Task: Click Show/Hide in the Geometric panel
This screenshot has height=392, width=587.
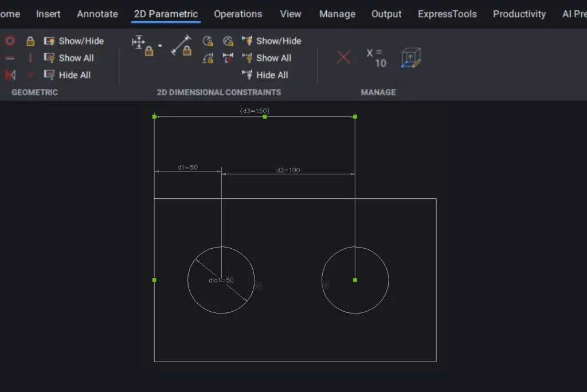Action: [x=74, y=41]
